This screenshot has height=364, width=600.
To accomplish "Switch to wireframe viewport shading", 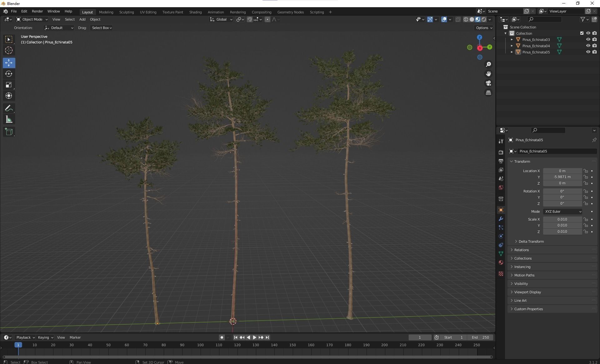I will tap(466, 19).
